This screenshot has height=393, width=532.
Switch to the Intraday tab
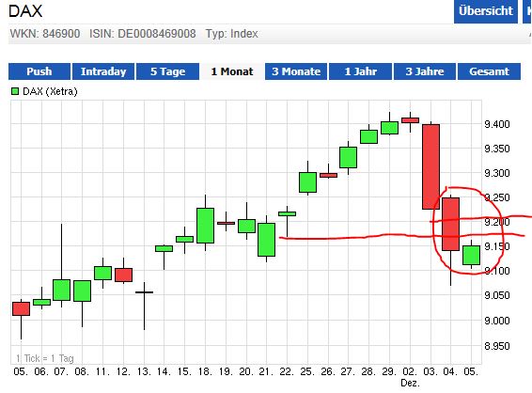103,71
